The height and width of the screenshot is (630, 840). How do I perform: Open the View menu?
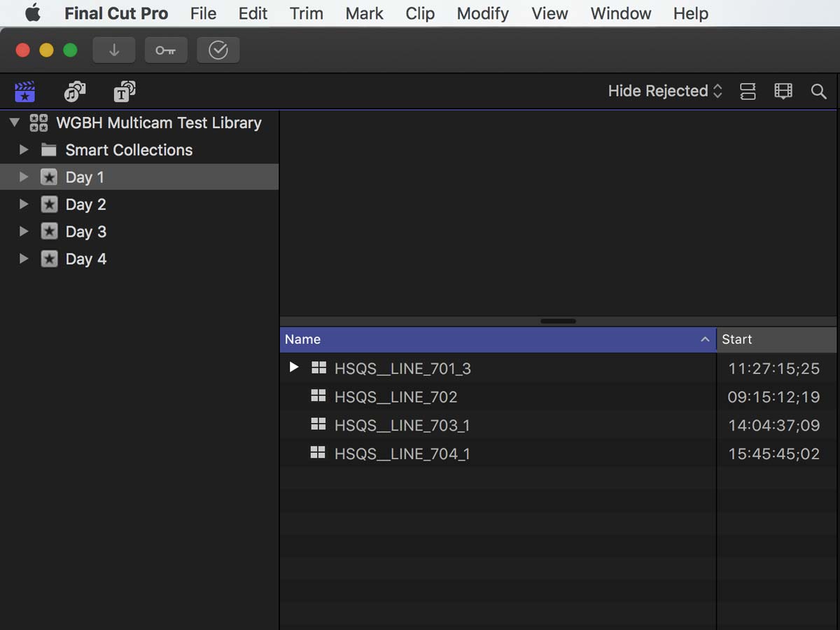pyautogui.click(x=549, y=13)
